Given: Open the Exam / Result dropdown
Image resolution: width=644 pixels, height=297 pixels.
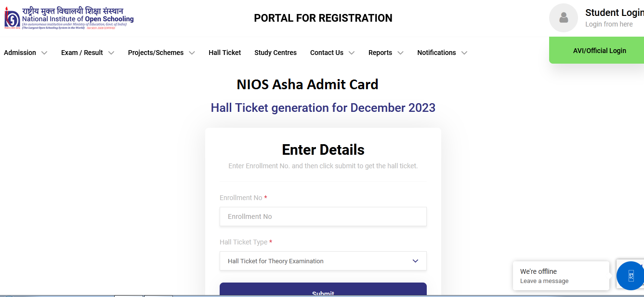Looking at the screenshot, I should 87,53.
